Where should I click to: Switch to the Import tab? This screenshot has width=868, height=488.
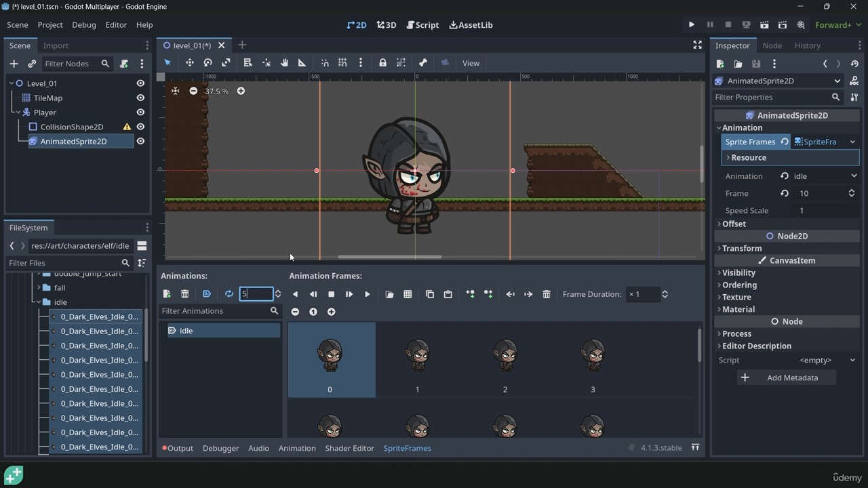56,45
